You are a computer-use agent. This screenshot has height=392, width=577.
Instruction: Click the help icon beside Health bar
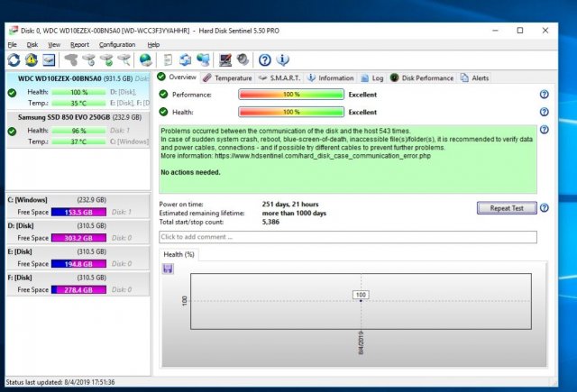545,112
